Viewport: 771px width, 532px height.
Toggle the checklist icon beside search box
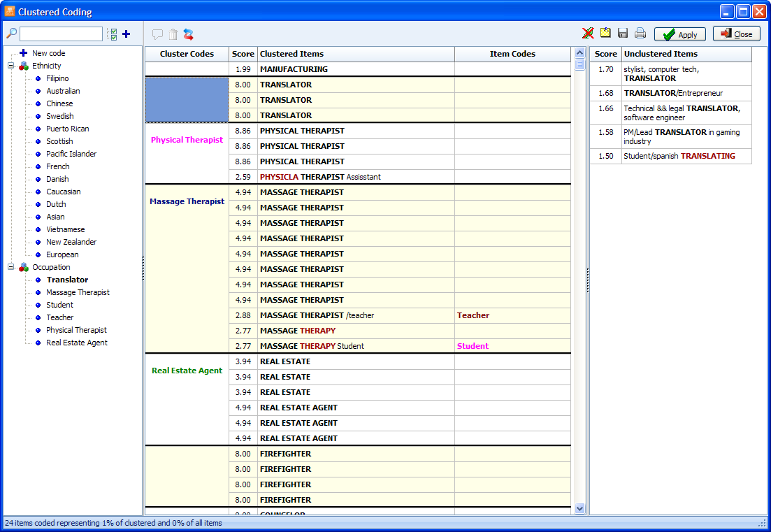tap(112, 34)
